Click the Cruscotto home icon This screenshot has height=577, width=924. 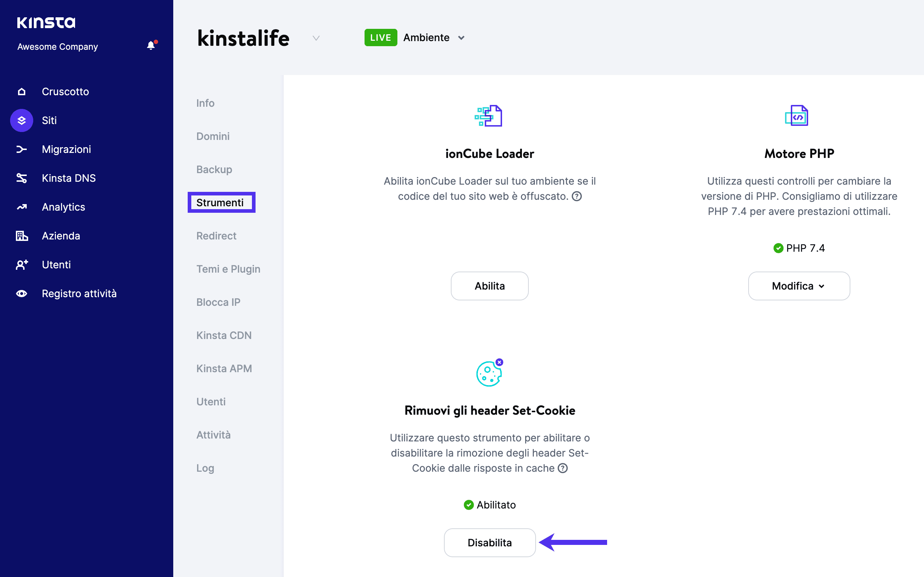pyautogui.click(x=22, y=92)
